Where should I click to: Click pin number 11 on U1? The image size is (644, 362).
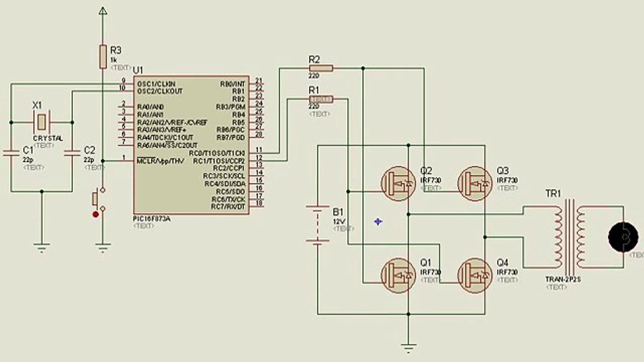[x=259, y=150]
